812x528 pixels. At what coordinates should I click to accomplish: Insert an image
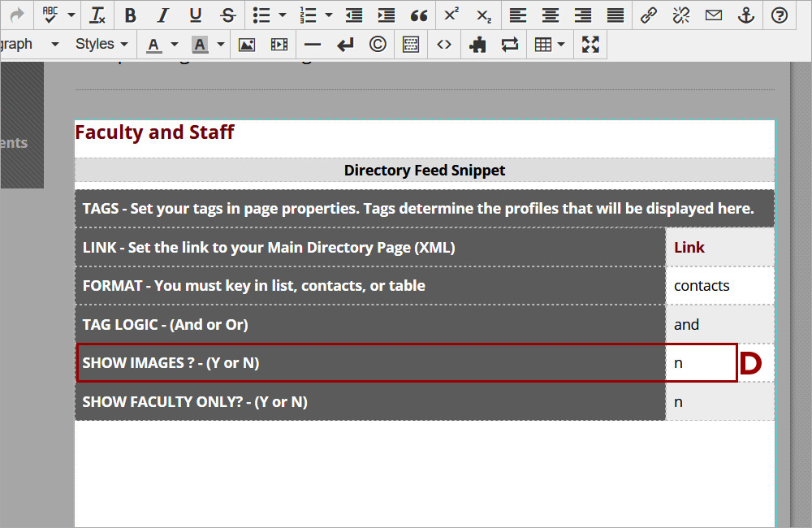(x=246, y=44)
